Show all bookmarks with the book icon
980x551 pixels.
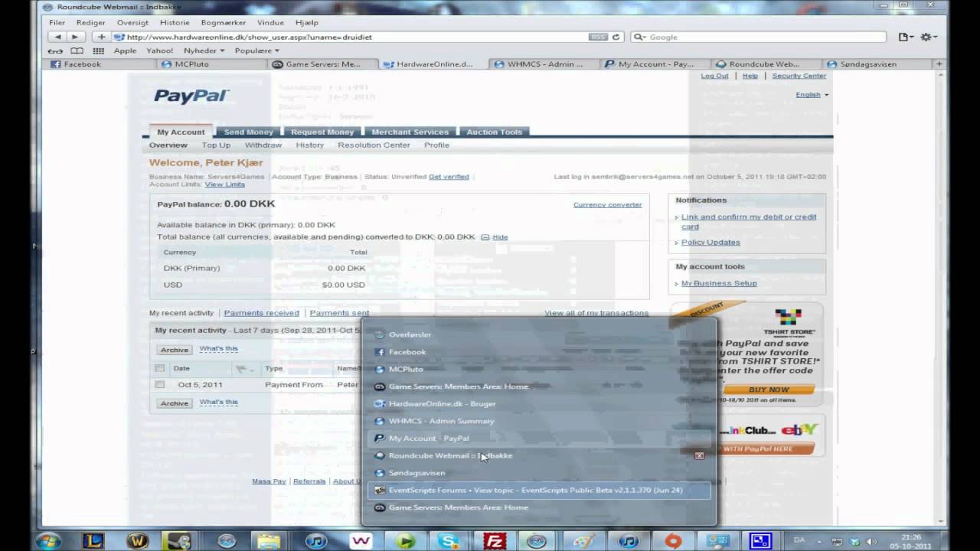coord(77,51)
